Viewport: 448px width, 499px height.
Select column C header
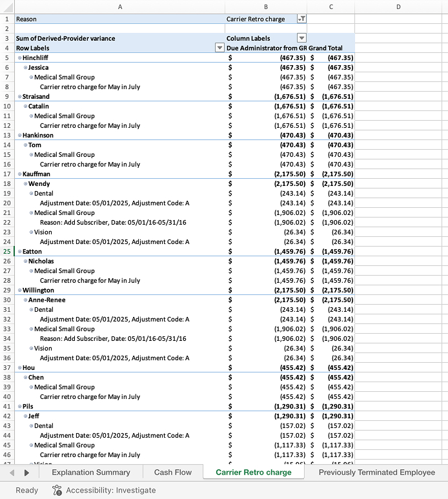pyautogui.click(x=331, y=6)
